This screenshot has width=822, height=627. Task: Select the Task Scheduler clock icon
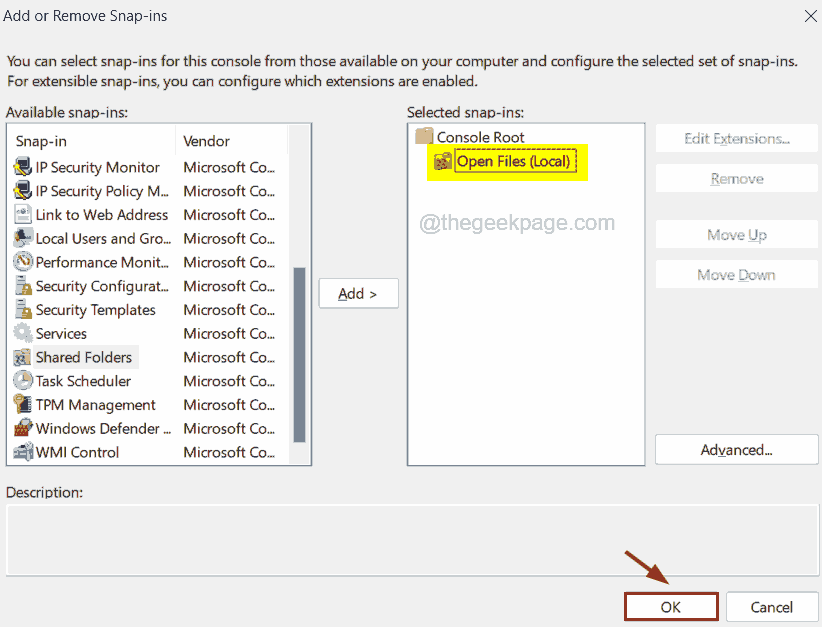tap(23, 381)
